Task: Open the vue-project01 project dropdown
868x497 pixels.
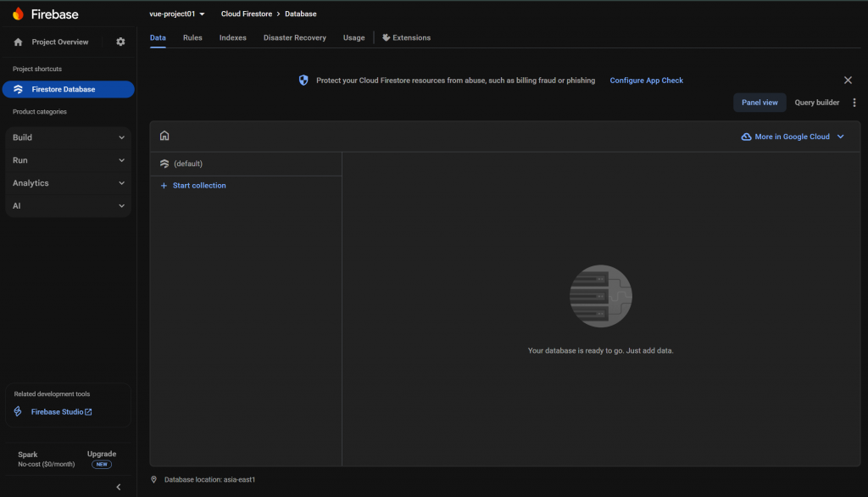Action: pyautogui.click(x=177, y=14)
